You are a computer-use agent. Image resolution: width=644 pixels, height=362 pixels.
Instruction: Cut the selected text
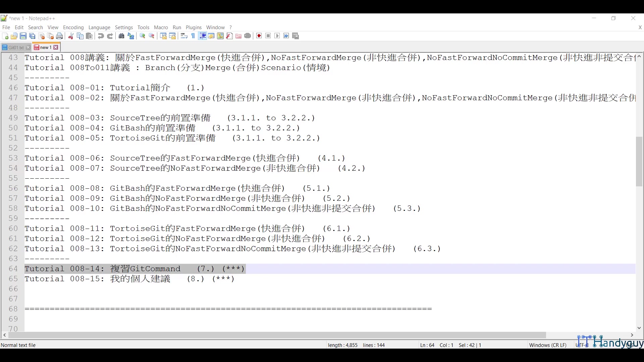pos(71,36)
